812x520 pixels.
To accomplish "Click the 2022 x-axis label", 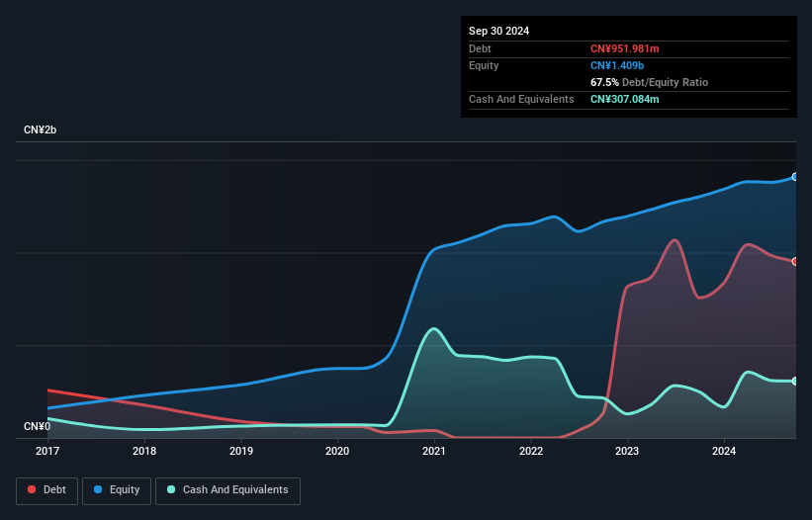I will click(x=531, y=451).
